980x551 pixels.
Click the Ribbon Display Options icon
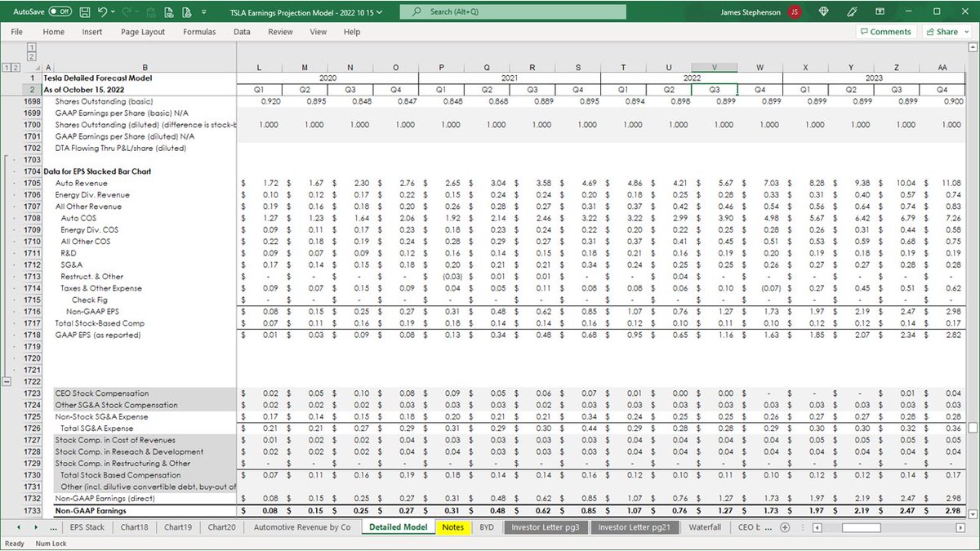(881, 12)
